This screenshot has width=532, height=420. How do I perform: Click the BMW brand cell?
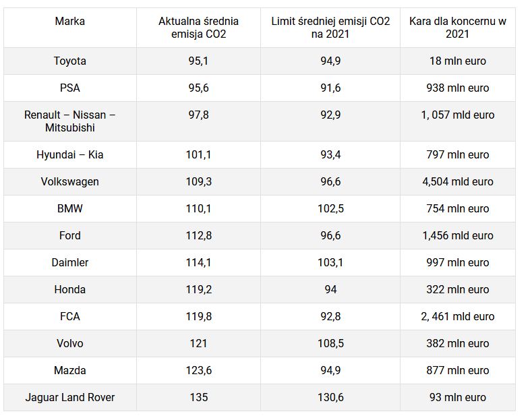point(70,208)
